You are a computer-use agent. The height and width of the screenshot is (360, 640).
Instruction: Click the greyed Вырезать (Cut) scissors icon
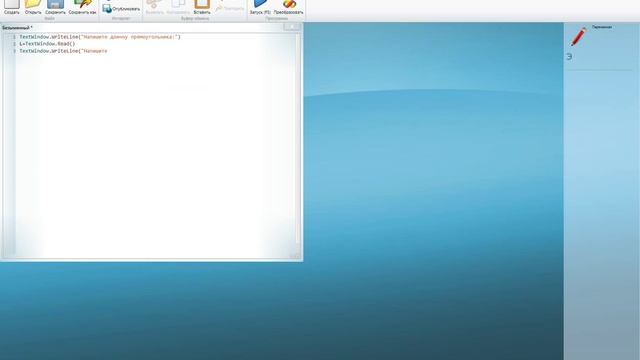pyautogui.click(x=155, y=7)
